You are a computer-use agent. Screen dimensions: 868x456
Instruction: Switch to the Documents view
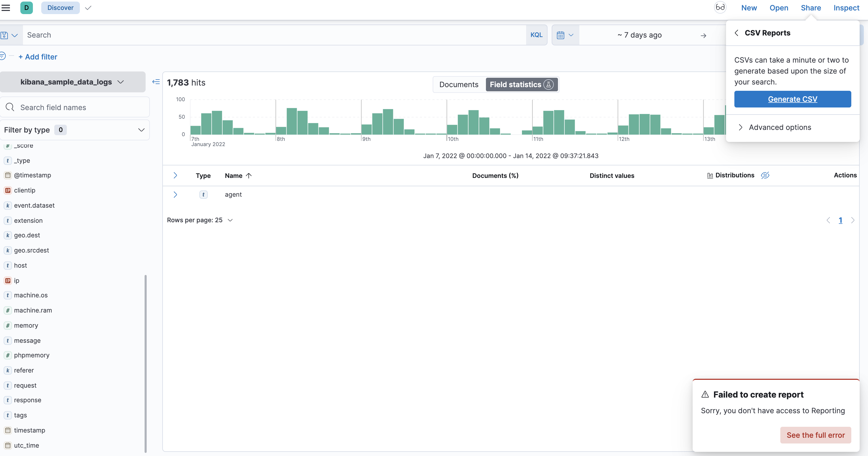point(459,84)
